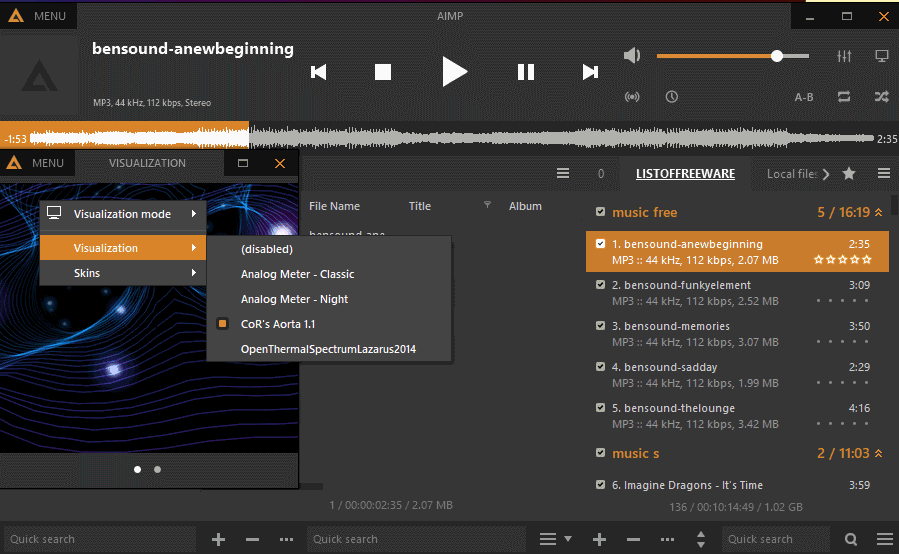This screenshot has height=554, width=899.
Task: Click the playlist search magnifier icon
Action: pos(851,539)
